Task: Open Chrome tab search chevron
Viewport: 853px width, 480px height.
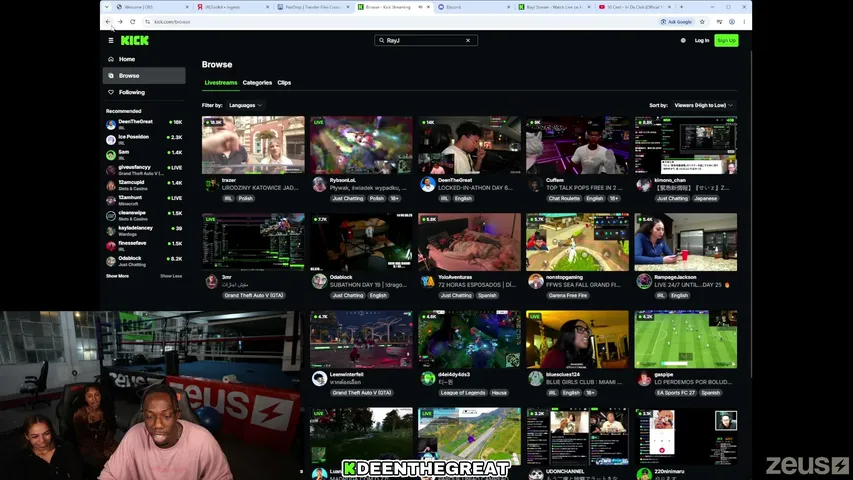Action: pyautogui.click(x=107, y=7)
